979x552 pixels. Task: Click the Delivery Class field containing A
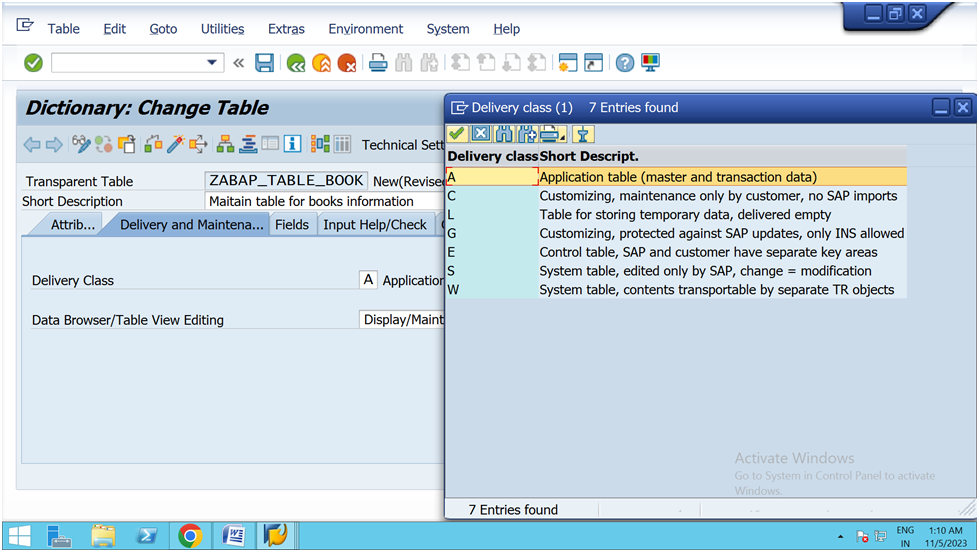368,280
